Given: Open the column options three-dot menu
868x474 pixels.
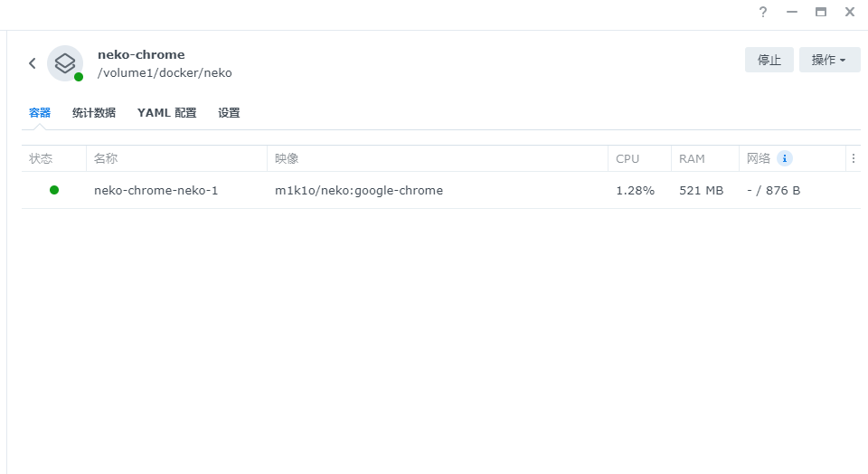Looking at the screenshot, I should click(x=853, y=158).
